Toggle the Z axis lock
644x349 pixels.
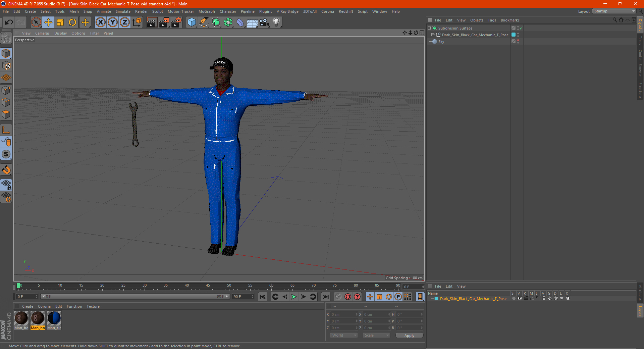[x=125, y=22]
